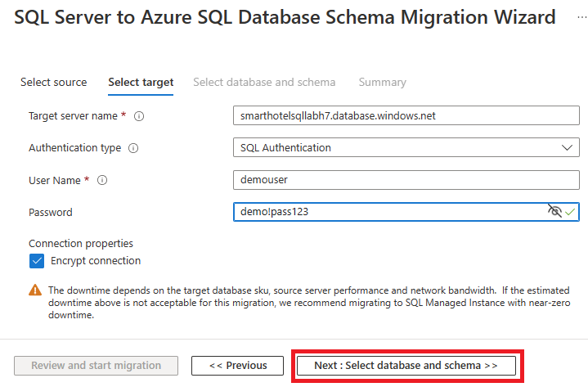Click into the User Name field

click(x=406, y=180)
